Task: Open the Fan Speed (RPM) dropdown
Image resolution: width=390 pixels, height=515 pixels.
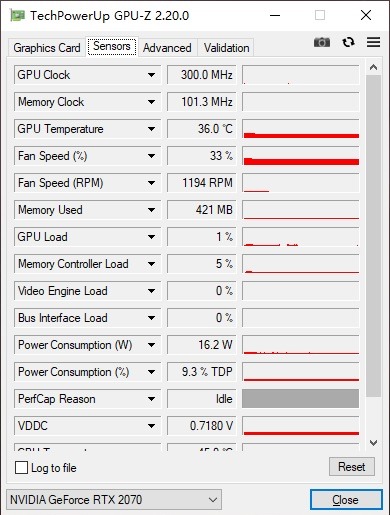Action: tap(151, 183)
